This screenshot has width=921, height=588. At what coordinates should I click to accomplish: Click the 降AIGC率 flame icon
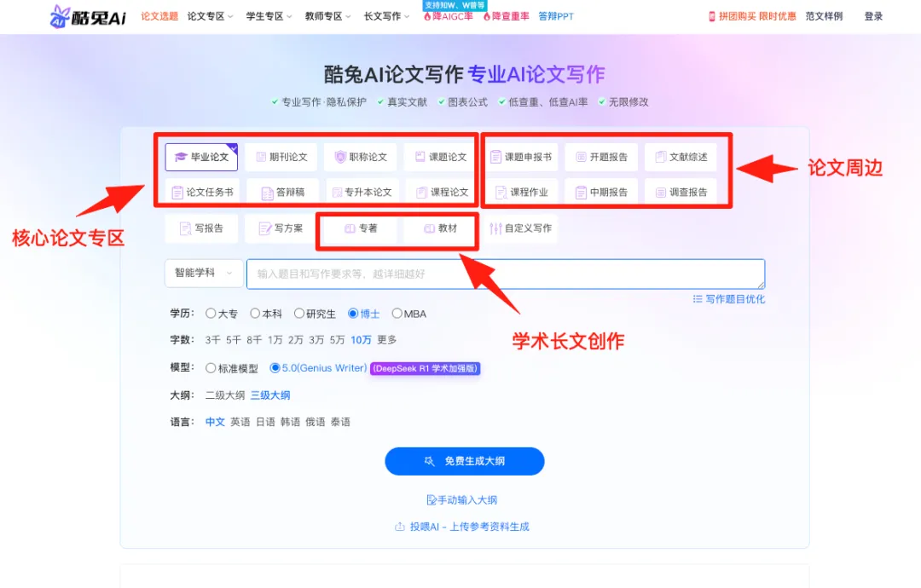(427, 16)
